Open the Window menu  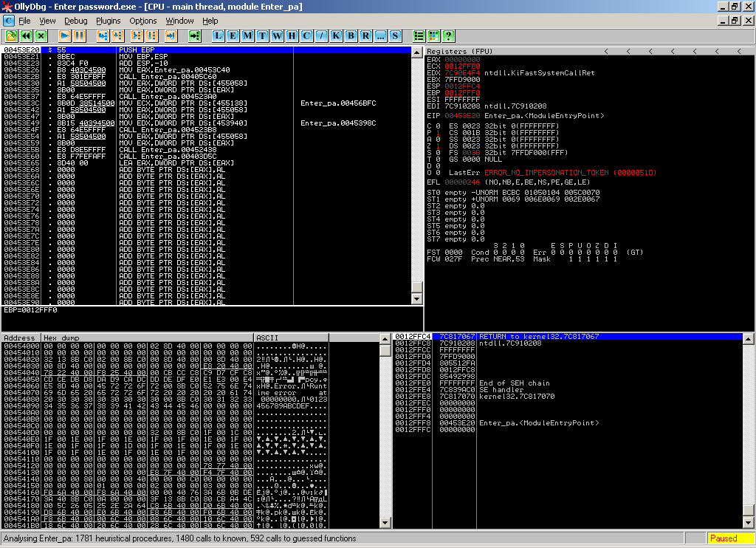[179, 21]
